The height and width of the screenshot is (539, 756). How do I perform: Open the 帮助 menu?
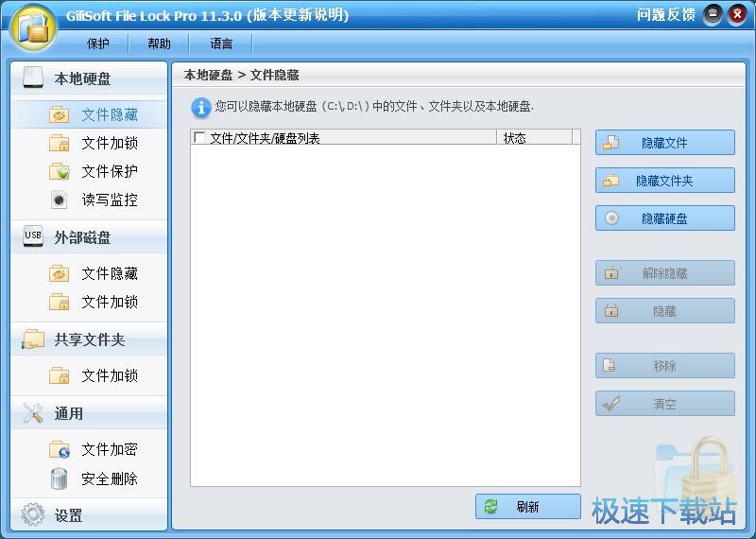click(x=159, y=43)
